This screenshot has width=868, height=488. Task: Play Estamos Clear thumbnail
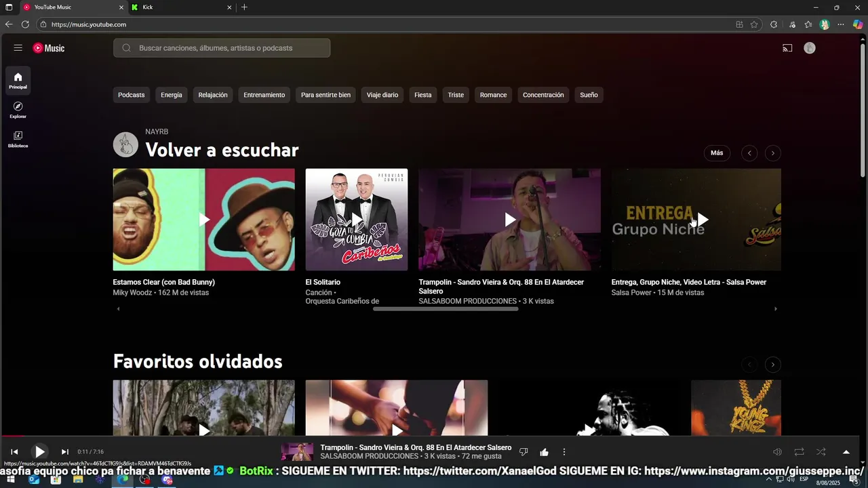point(204,220)
